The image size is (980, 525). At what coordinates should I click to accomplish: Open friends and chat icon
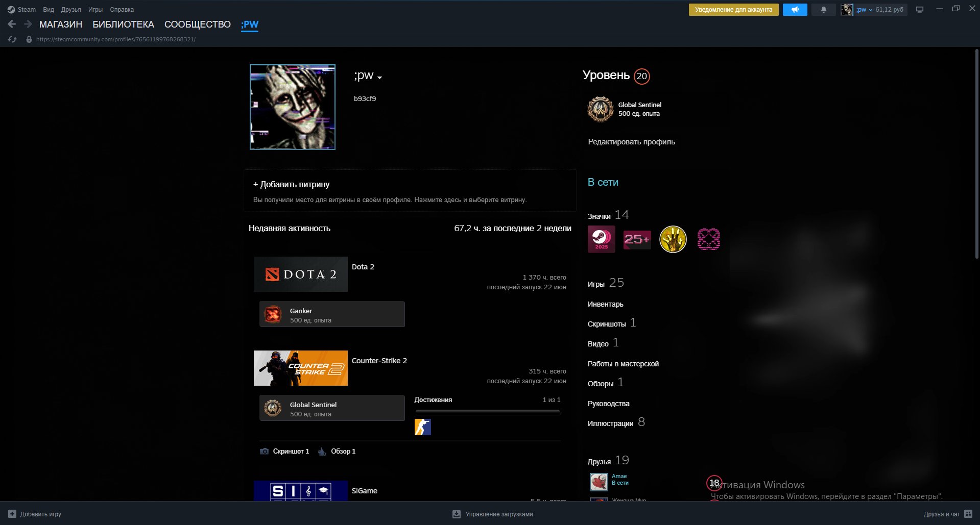[968, 514]
